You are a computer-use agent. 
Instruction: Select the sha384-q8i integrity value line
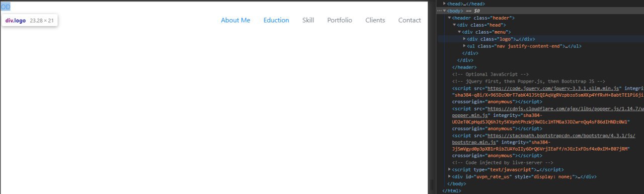548,95
